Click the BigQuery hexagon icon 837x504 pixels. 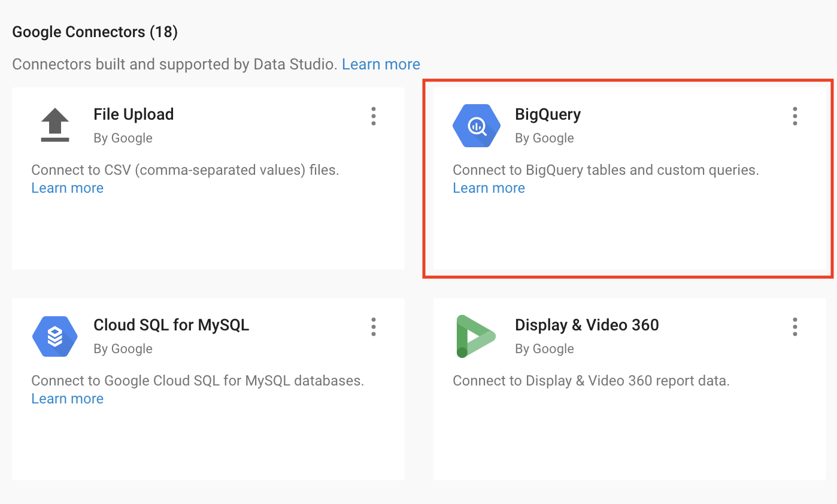476,126
